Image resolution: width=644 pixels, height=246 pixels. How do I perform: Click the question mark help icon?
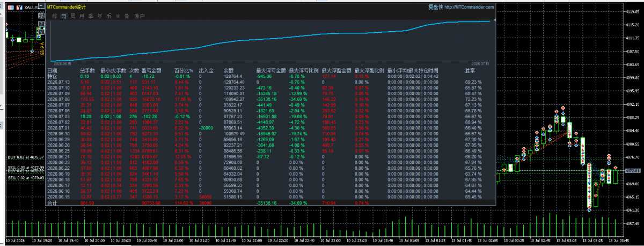(41, 24)
